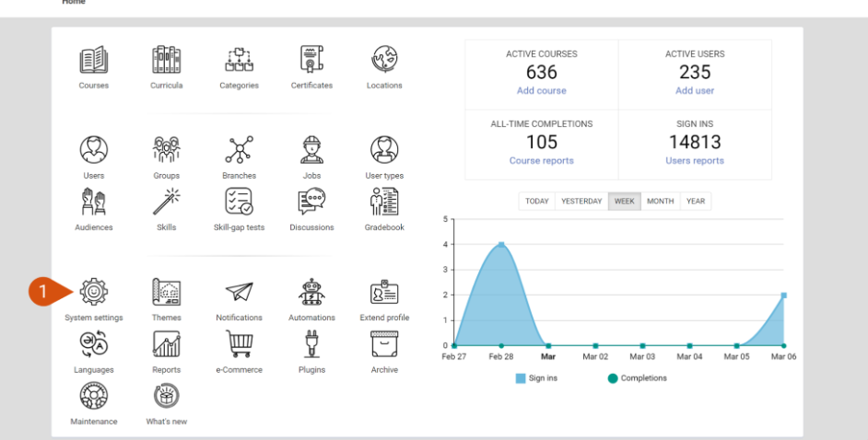Open the System settings gear icon
The height and width of the screenshot is (440, 868).
tap(94, 292)
